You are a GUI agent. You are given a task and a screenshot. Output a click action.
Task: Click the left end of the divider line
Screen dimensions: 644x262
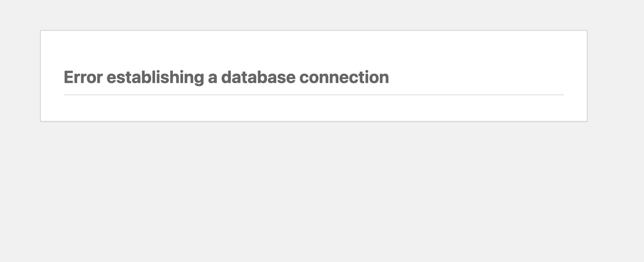point(65,95)
